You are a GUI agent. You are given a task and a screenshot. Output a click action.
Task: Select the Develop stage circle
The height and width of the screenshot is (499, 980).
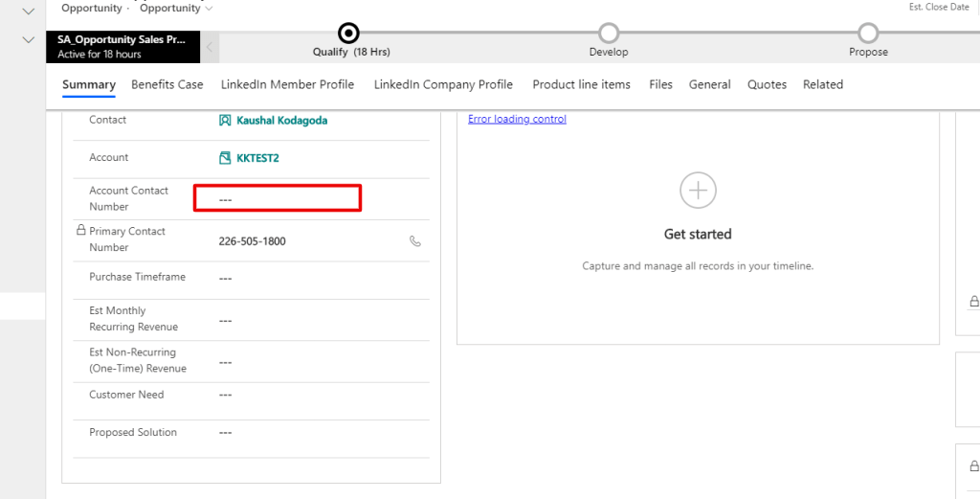tap(608, 34)
